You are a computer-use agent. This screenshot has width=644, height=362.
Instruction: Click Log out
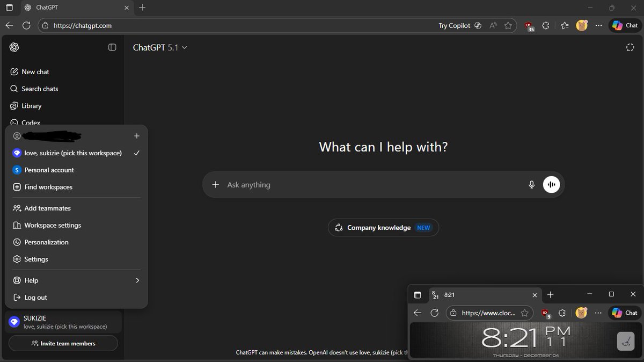coord(76,297)
